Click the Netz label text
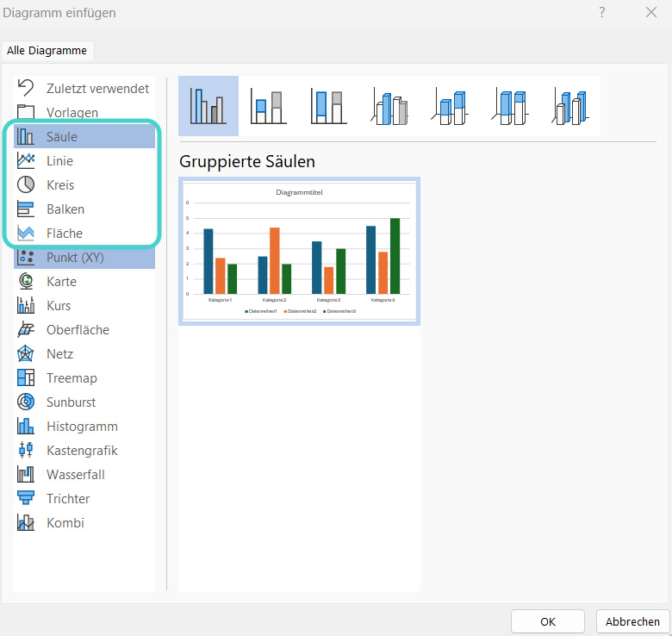Image resolution: width=672 pixels, height=636 pixels. pyautogui.click(x=60, y=354)
